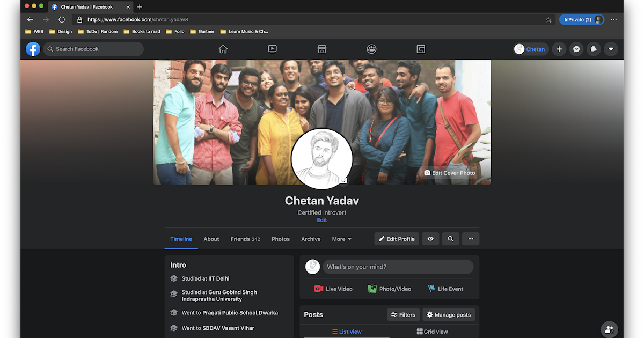Switch to List view
The width and height of the screenshot is (644, 338).
coord(347,332)
